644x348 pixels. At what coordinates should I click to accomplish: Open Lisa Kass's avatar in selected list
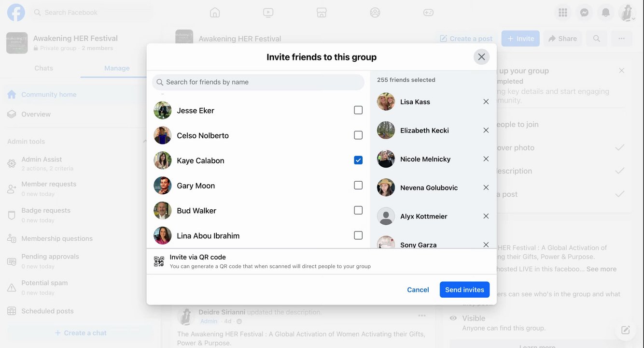(x=386, y=101)
